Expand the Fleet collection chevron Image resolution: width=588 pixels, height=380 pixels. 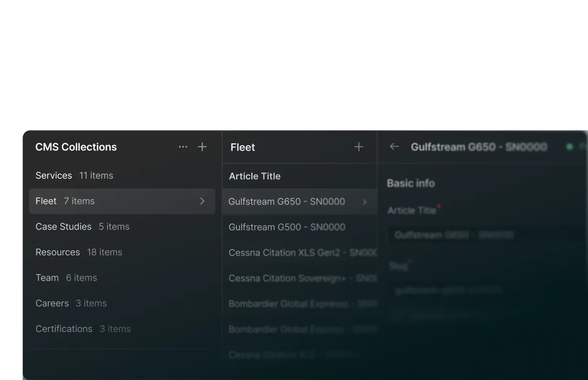[202, 201]
